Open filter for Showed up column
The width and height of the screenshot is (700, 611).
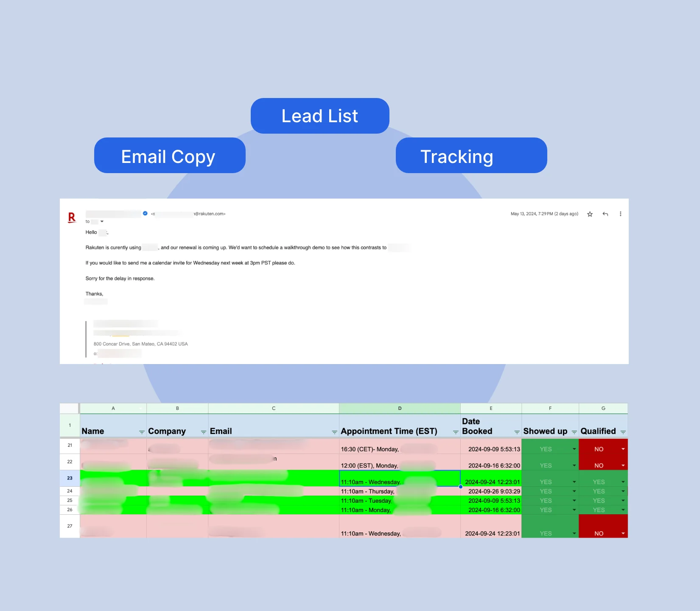tap(574, 432)
